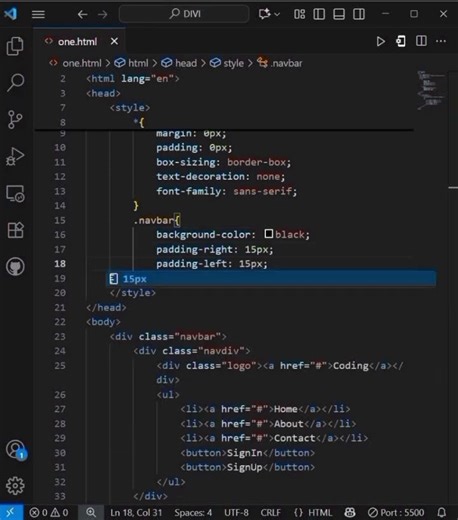458x520 pixels.
Task: Open Remote Explorer view
Action: (x=15, y=194)
